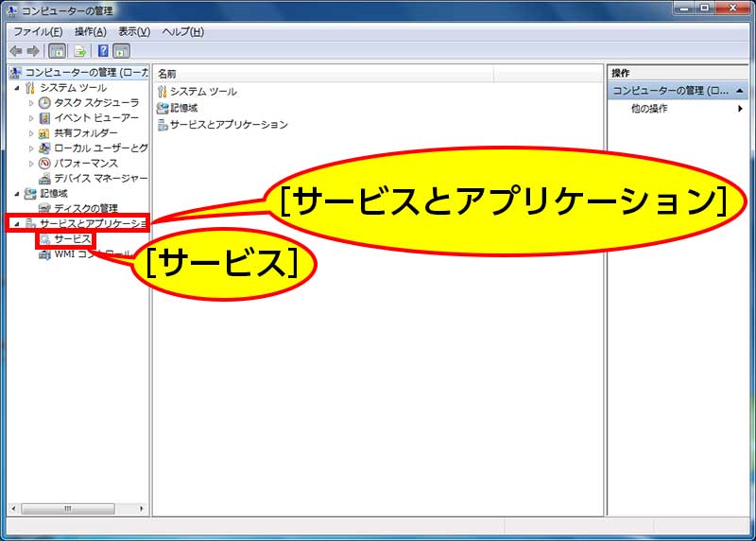Expand the パフォーマンス node

click(x=31, y=164)
